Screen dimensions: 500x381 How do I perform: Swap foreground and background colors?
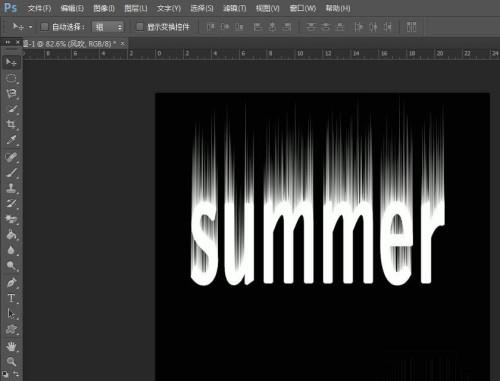click(x=16, y=374)
